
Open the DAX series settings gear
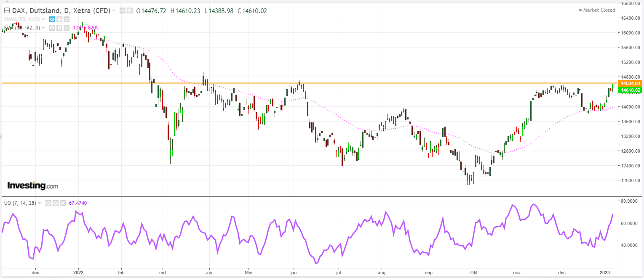[130, 11]
